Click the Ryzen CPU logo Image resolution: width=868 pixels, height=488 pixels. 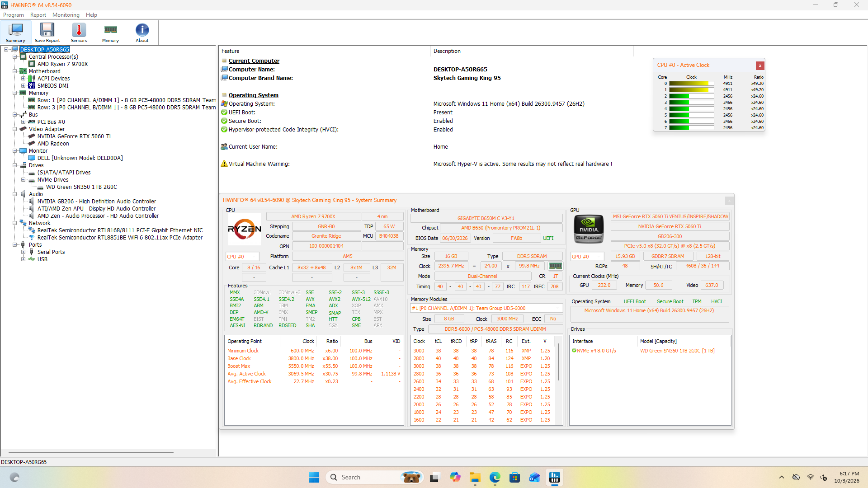(244, 229)
